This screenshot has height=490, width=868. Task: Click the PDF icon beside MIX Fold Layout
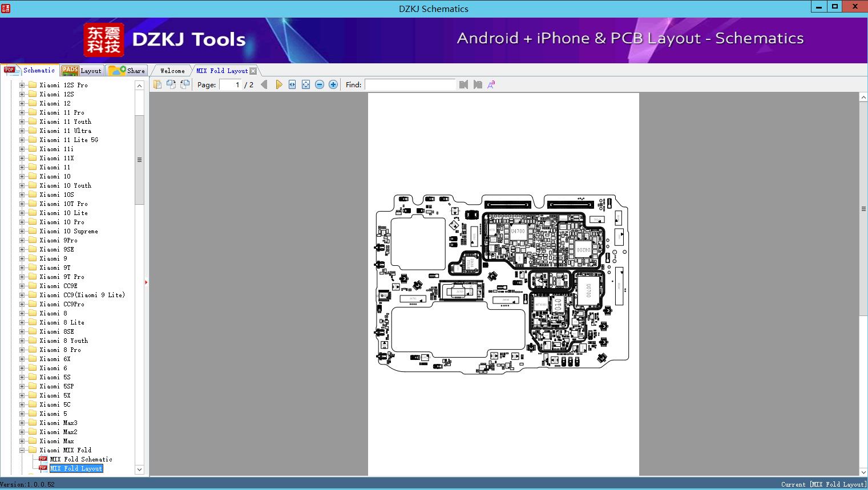(43, 468)
